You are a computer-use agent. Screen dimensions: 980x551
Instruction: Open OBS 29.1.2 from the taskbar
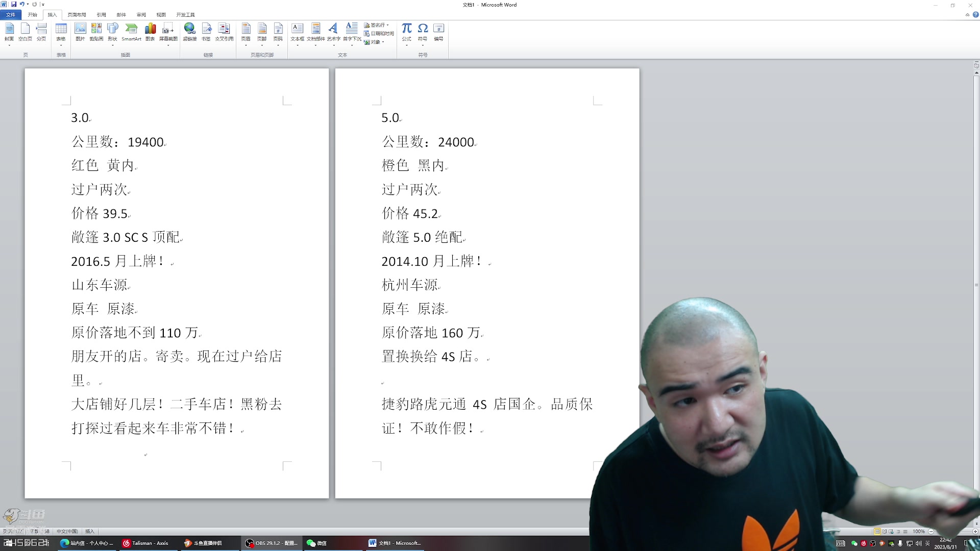point(271,543)
